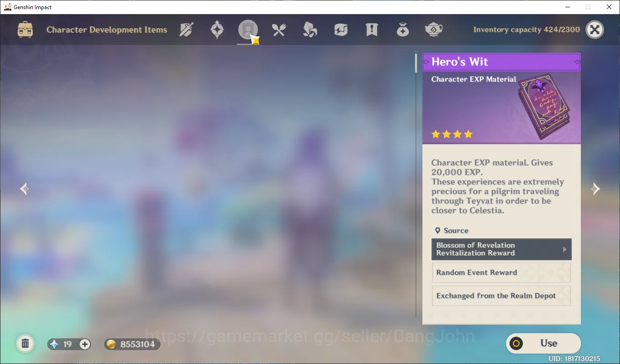Add Primogems with the plus button

pos(85,344)
